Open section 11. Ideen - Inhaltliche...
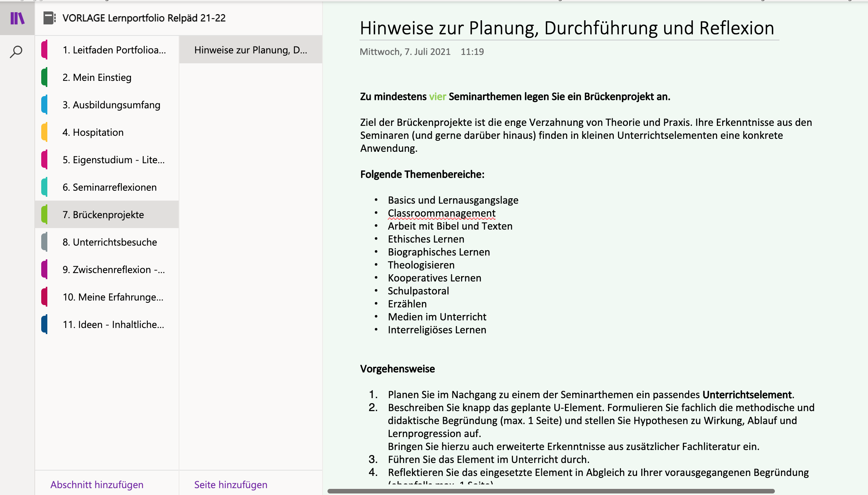 [x=113, y=325]
